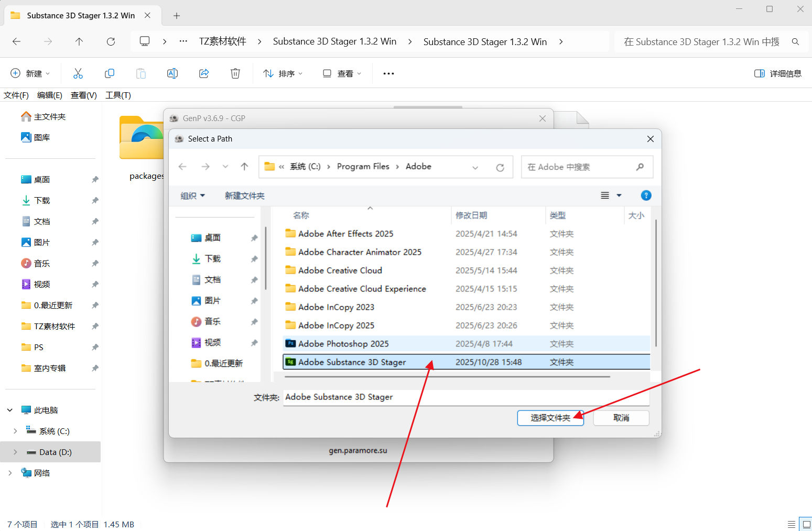Toggle the Details pane button
This screenshot has width=812, height=531.
777,73
